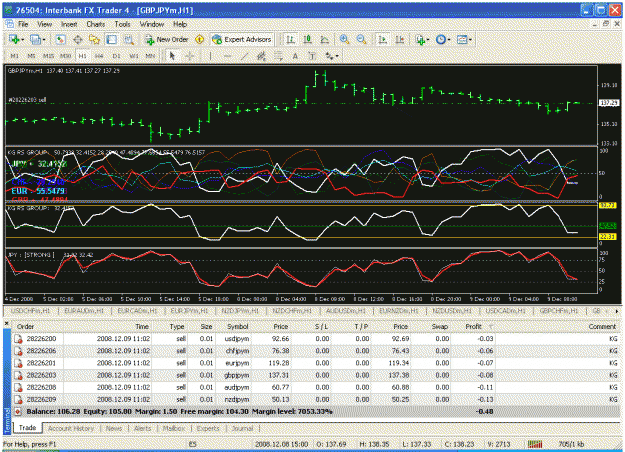Toggle Chart Shift icon
Screen dimensions: 625x452
click(x=399, y=39)
